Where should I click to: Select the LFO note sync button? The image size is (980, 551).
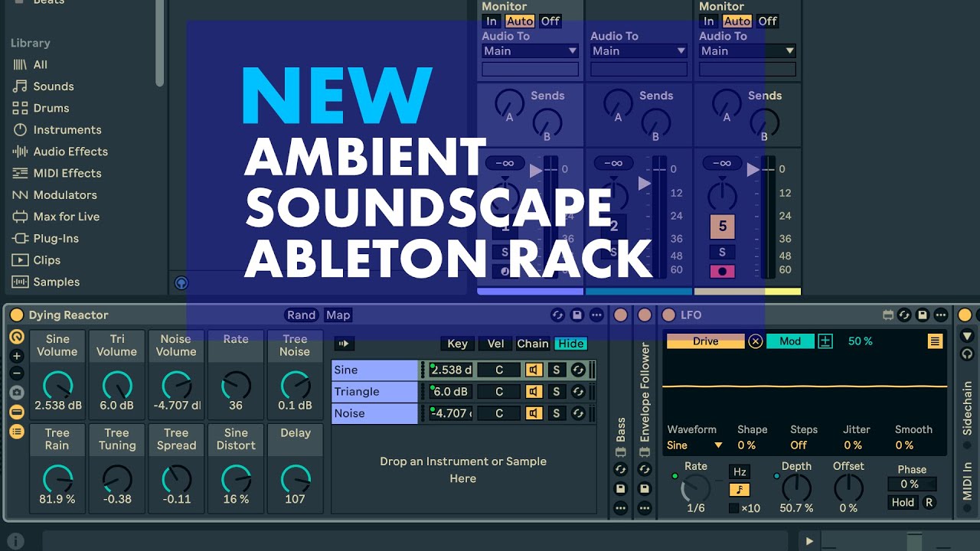click(x=739, y=490)
